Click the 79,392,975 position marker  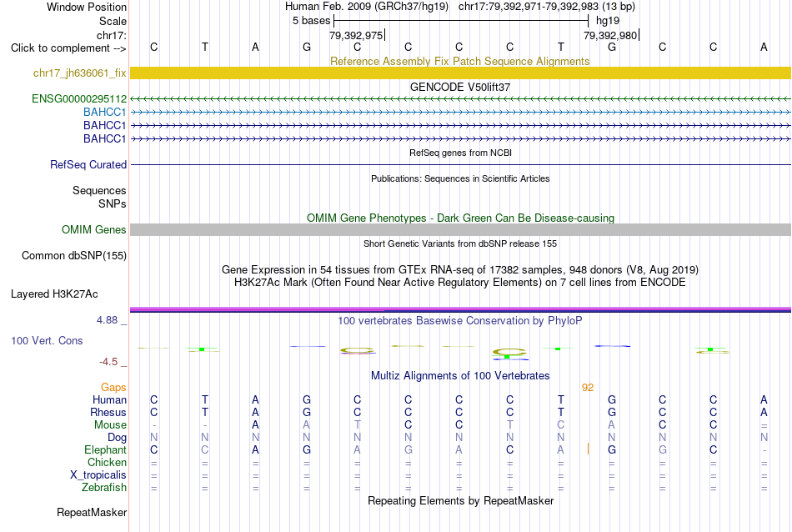point(357,35)
